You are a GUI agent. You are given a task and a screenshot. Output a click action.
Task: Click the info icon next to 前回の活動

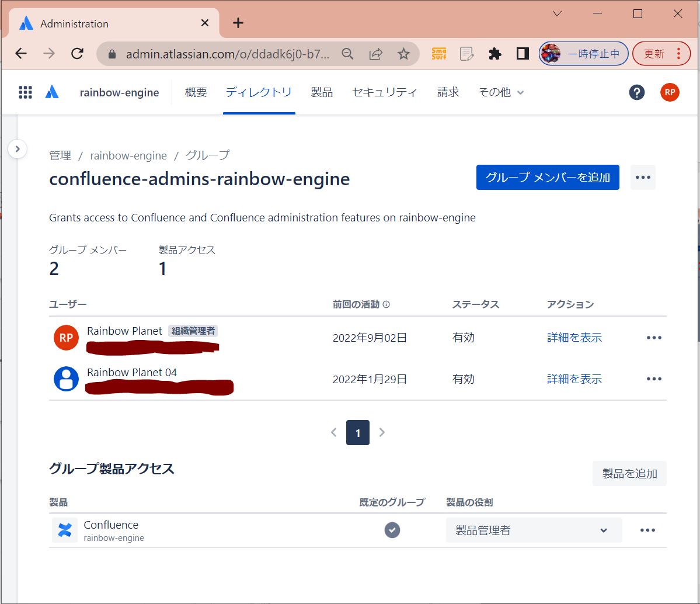[x=386, y=304]
